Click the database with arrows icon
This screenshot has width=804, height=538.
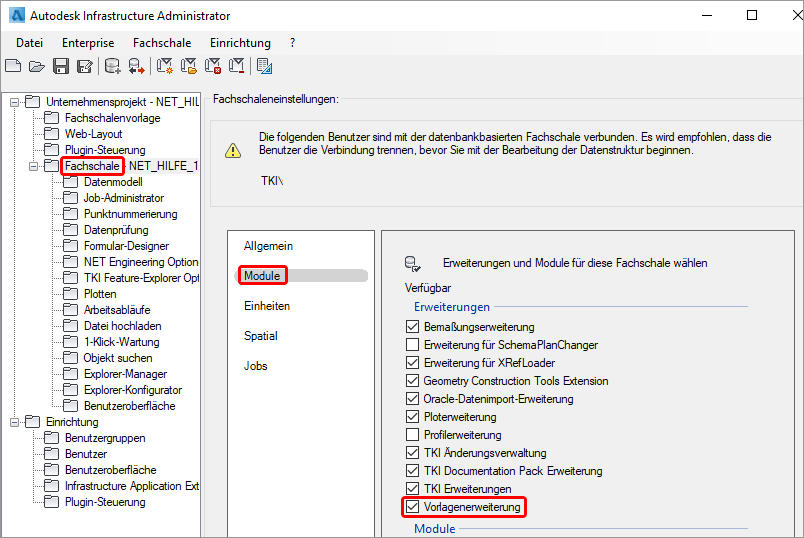136,66
